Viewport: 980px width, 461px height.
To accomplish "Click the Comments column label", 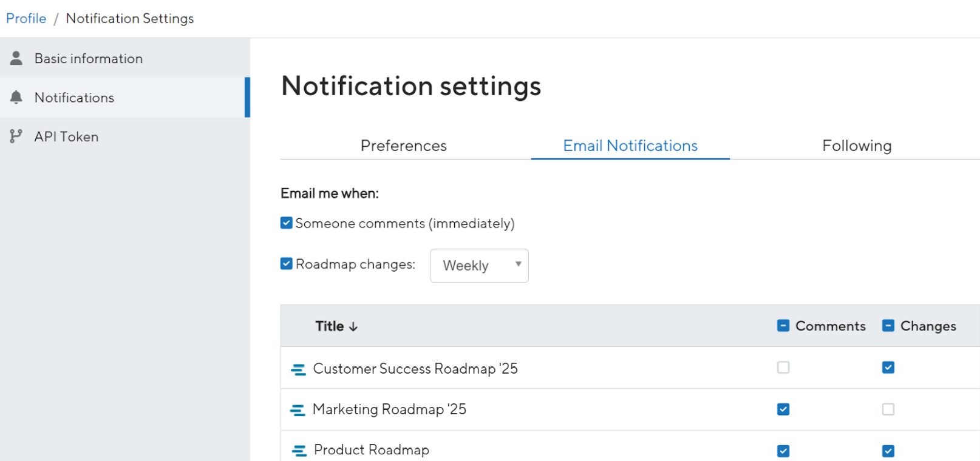I will click(x=831, y=326).
